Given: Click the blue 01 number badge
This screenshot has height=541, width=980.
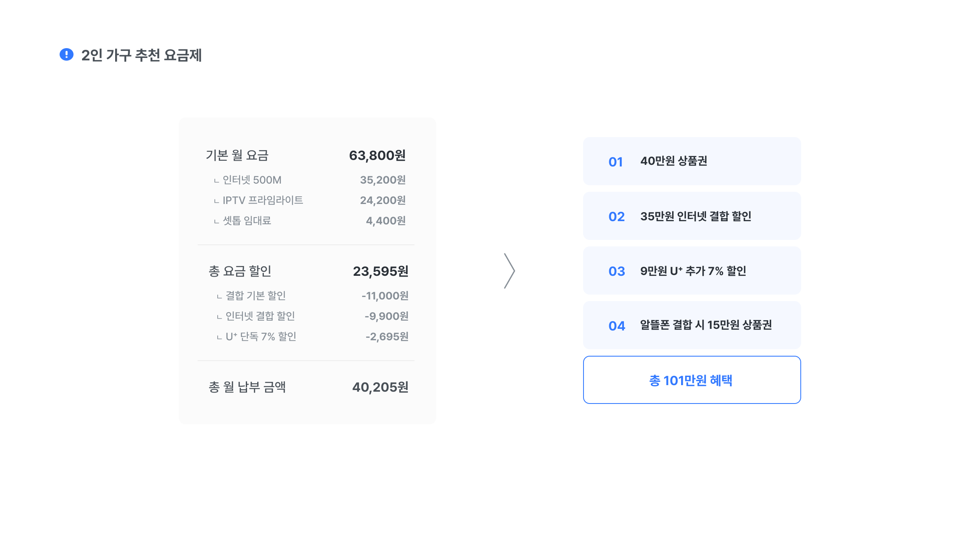Looking at the screenshot, I should coord(615,162).
